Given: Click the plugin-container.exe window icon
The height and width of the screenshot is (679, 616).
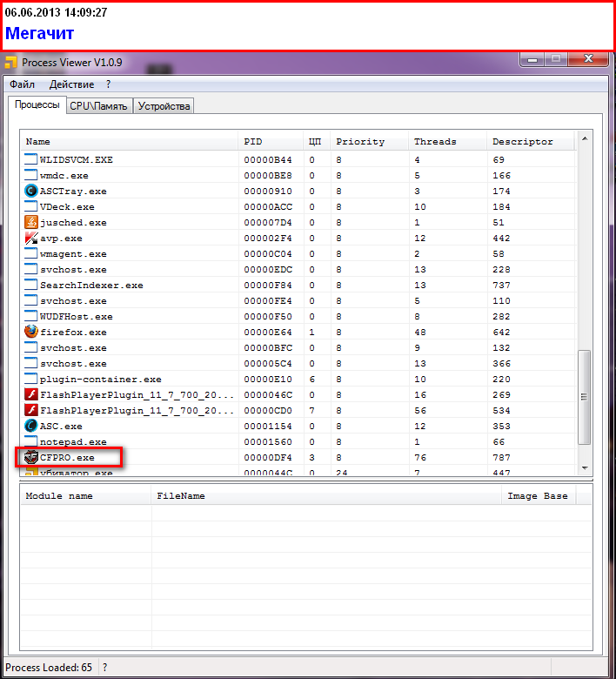Looking at the screenshot, I should point(30,379).
